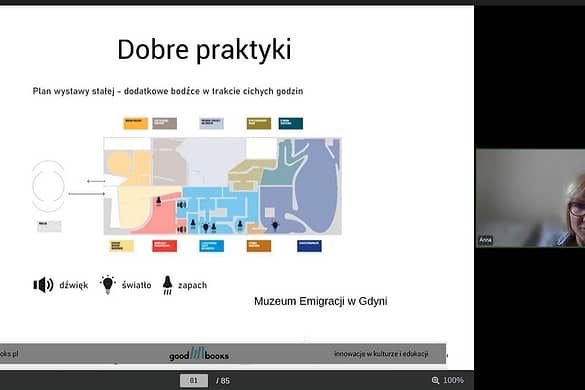Screen dimensions: 585x390
Task: Click the orange legend swatch above the map
Action: coord(135,123)
